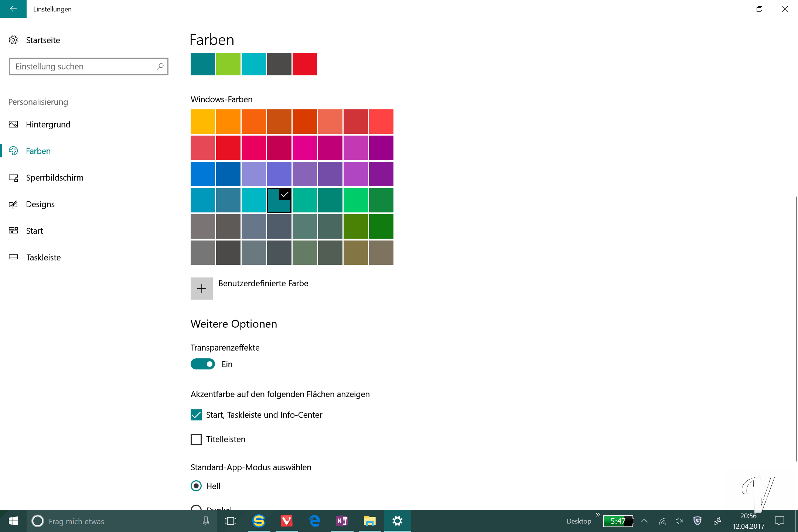Open OneNote from the taskbar
The image size is (798, 532).
[x=342, y=521]
